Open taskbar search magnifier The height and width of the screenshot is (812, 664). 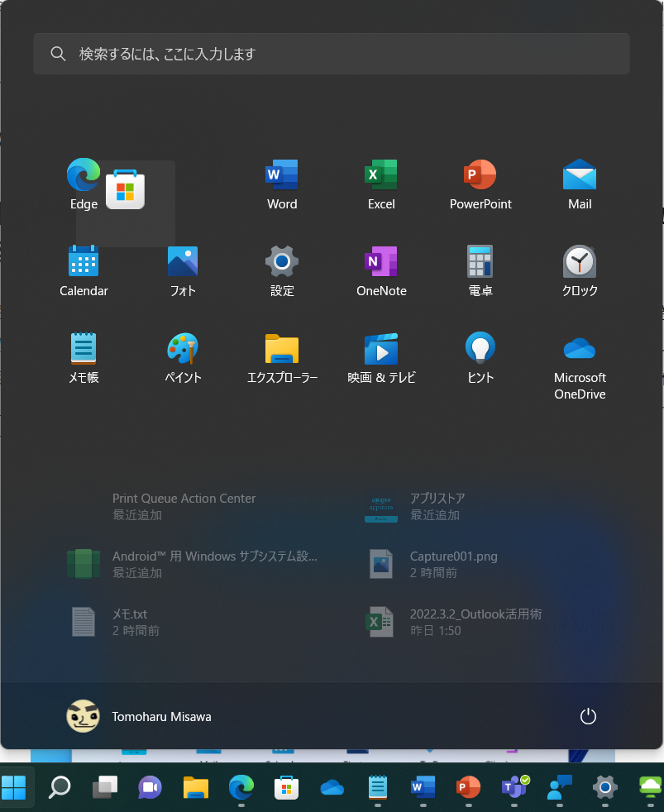[x=60, y=788]
